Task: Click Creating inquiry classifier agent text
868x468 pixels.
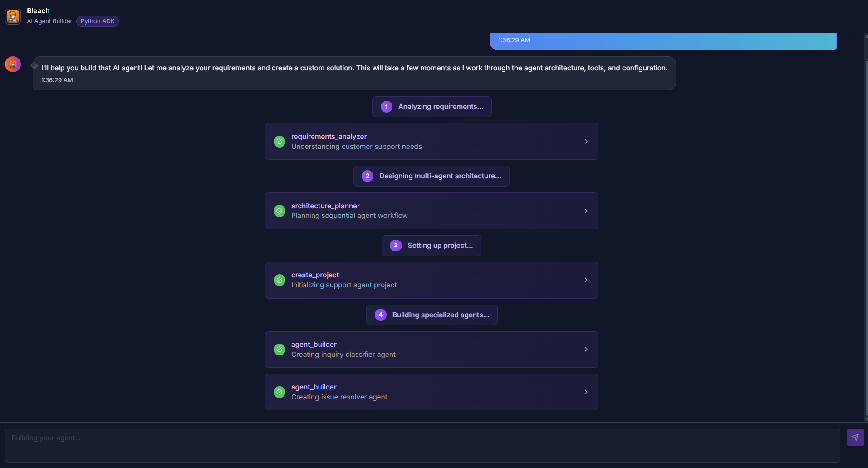Action: (343, 355)
